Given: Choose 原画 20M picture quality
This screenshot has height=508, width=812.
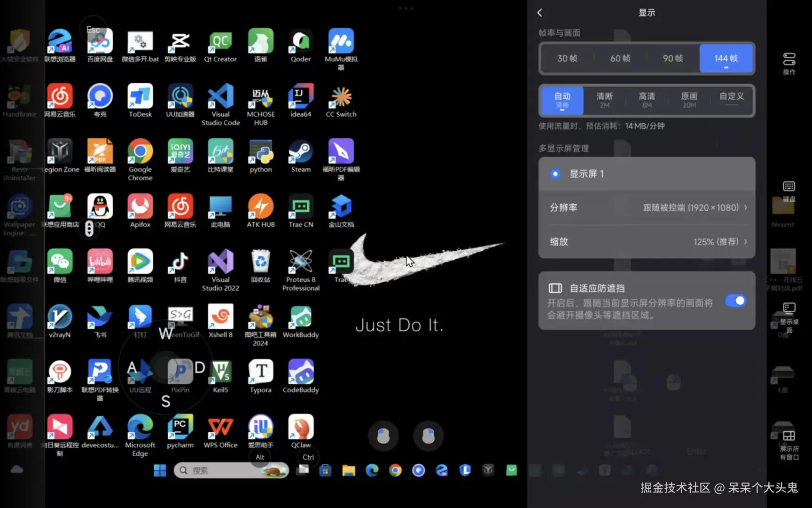Looking at the screenshot, I should point(689,100).
